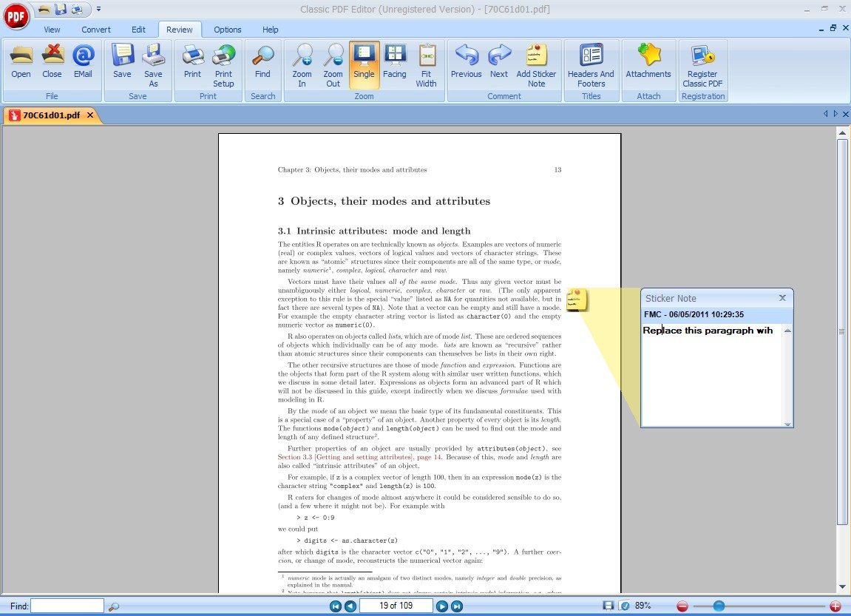Click the vertical scrollbar down arrow
This screenshot has height=616, width=851.
pyautogui.click(x=842, y=586)
